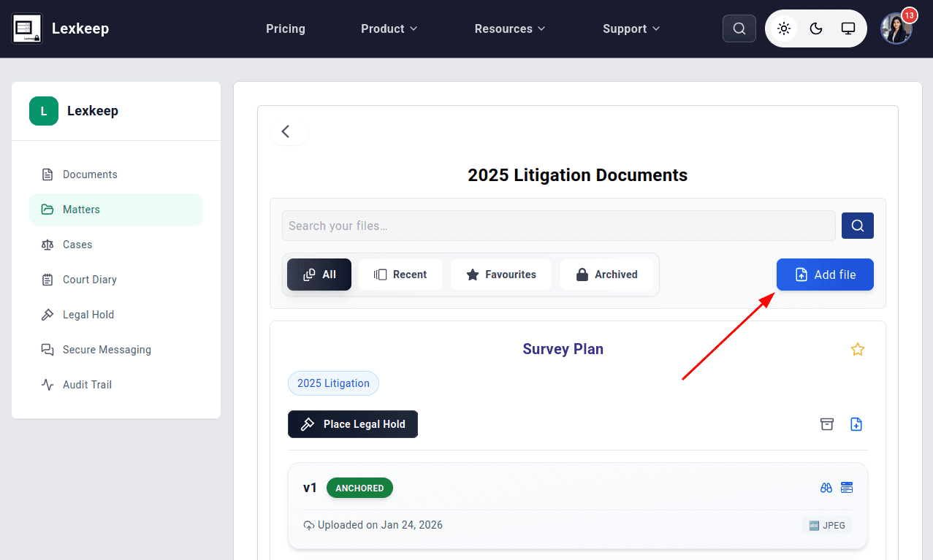933x560 pixels.
Task: Open the Pricing page
Action: pyautogui.click(x=286, y=28)
